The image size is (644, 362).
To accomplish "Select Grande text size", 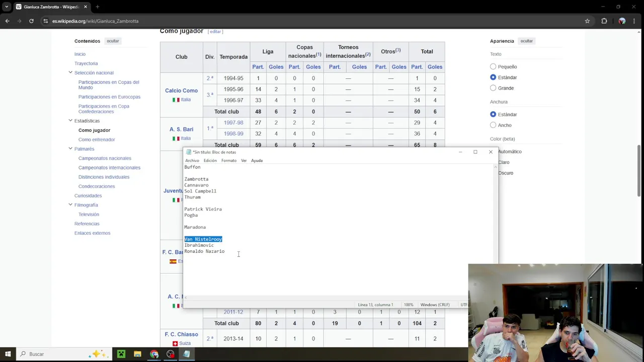I will [x=493, y=88].
